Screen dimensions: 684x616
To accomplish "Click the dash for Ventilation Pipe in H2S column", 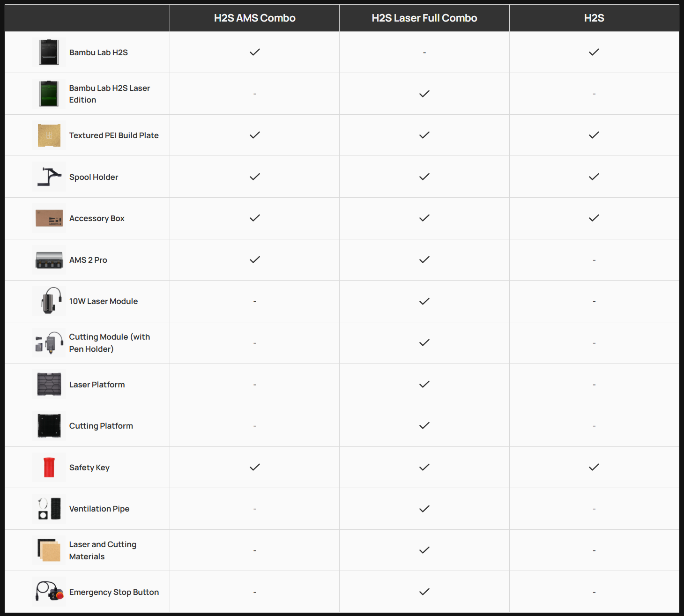I will pos(594,509).
